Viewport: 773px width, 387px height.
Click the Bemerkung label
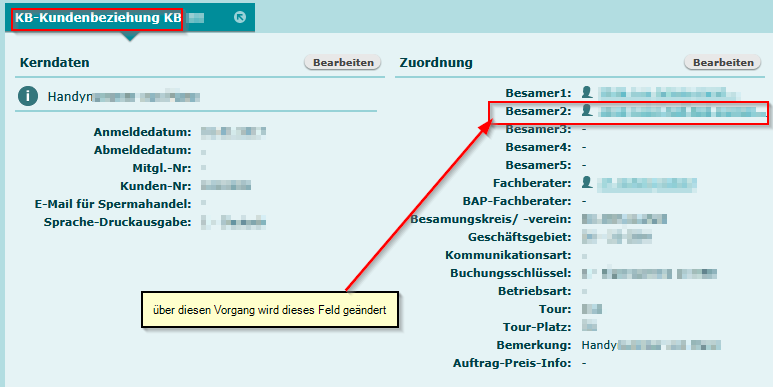tap(534, 346)
